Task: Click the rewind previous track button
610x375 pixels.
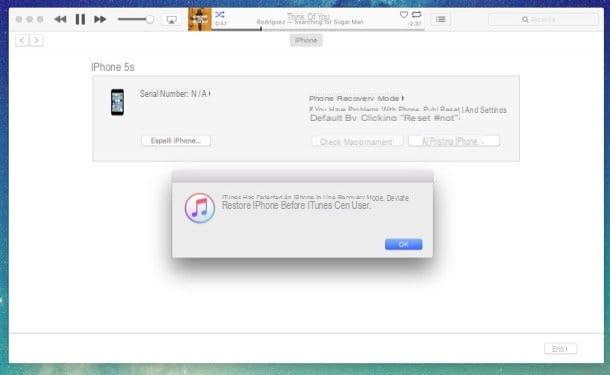Action: [60, 19]
